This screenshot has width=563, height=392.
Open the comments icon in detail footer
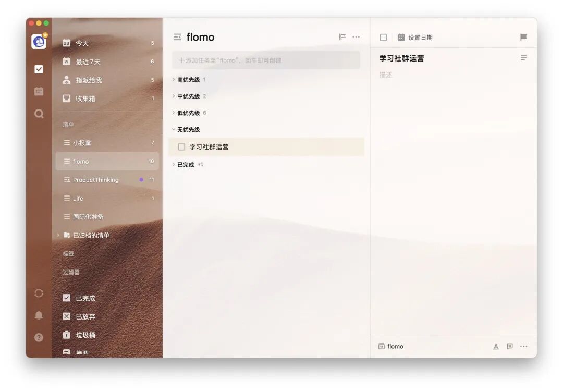[x=509, y=346]
